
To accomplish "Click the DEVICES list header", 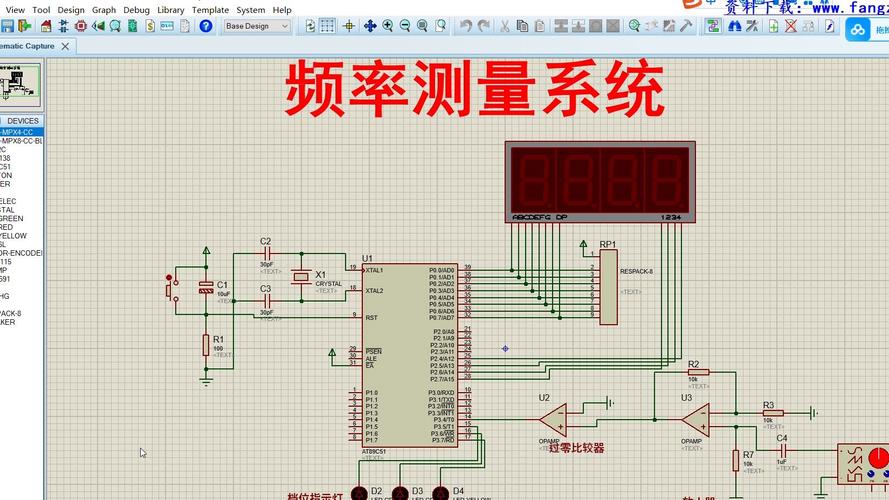I will pyautogui.click(x=23, y=121).
